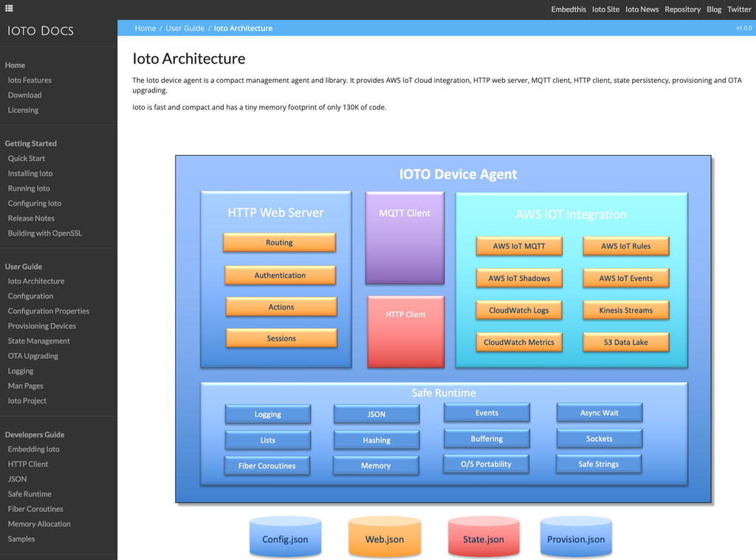Open HTTP Client sidebar page
Screen dimensions: 756x560
point(27,464)
